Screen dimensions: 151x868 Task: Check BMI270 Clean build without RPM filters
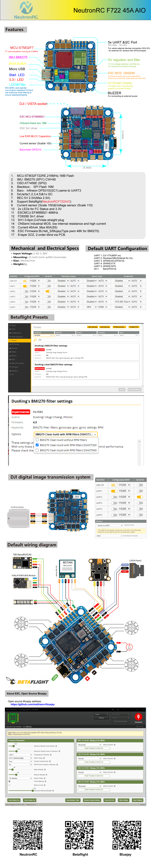[37, 440]
